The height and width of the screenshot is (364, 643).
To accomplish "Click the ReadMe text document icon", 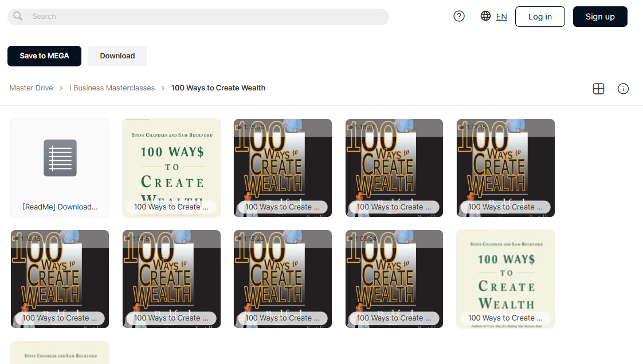I will (x=60, y=158).
